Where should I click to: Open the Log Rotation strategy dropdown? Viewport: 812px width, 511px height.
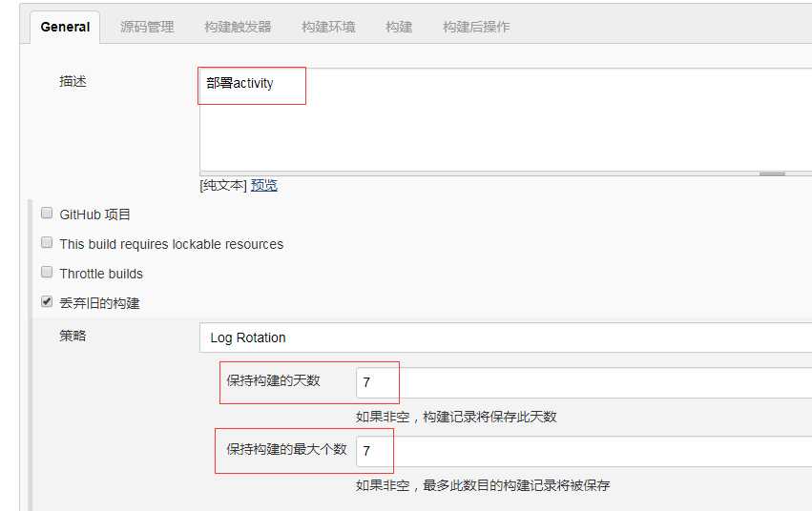click(506, 337)
